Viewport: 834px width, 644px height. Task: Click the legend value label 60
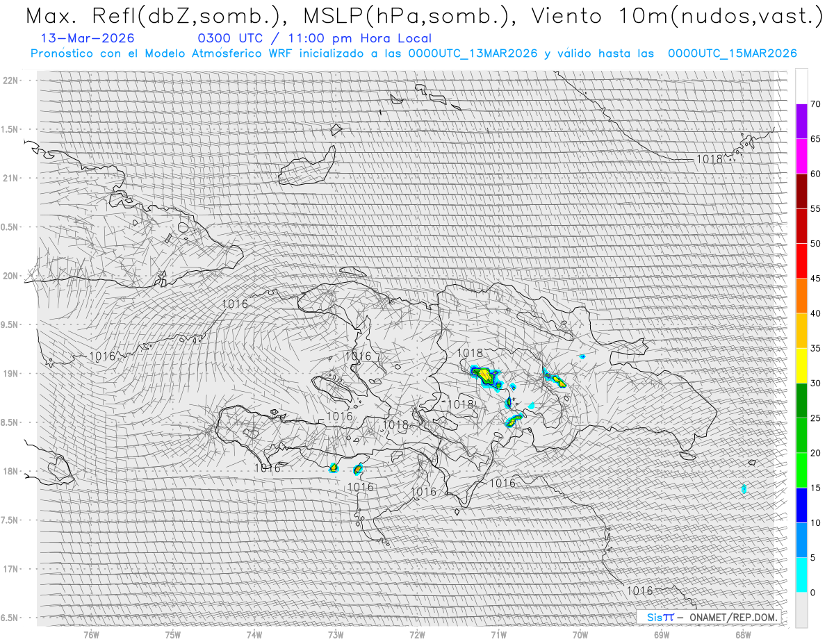(815, 174)
